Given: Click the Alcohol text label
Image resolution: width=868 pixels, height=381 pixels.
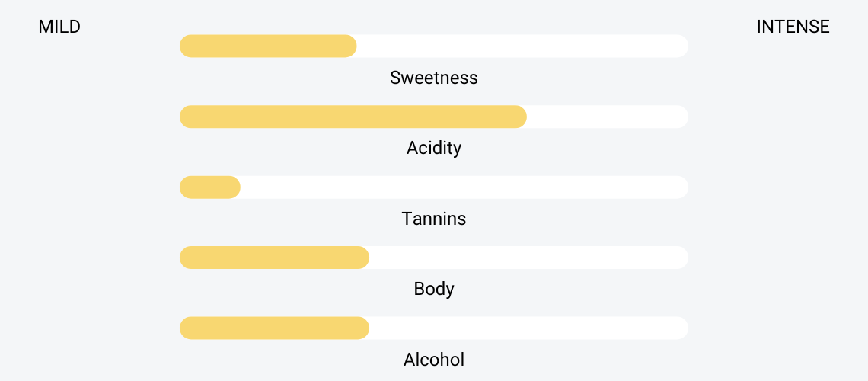Looking at the screenshot, I should click(x=433, y=360).
